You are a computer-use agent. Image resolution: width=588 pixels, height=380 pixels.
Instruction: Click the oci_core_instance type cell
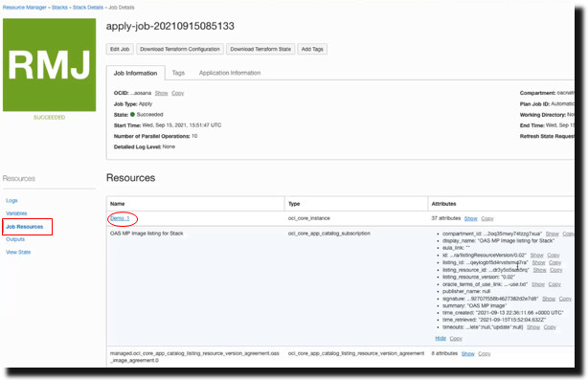309,218
